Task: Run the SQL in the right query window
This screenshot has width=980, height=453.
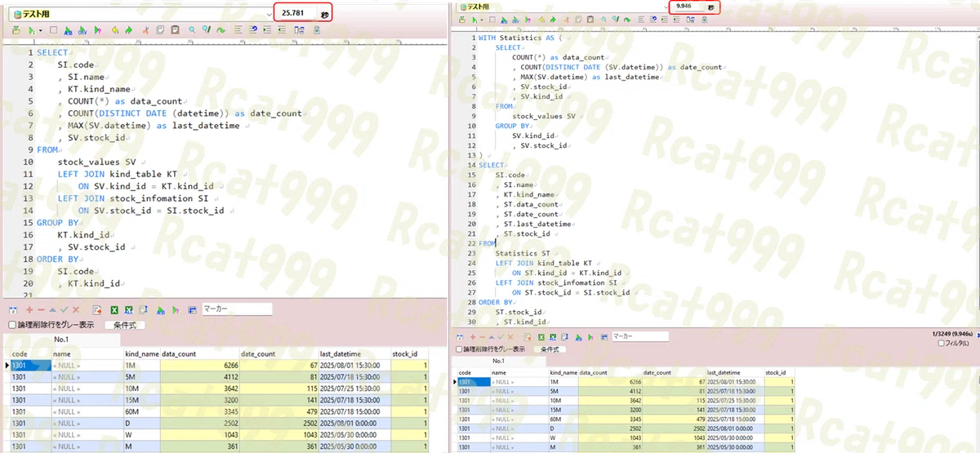Action: [x=474, y=20]
